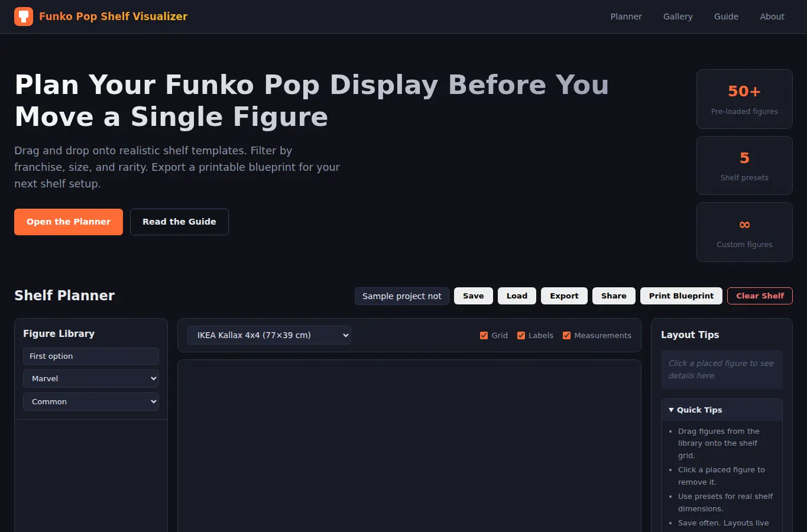This screenshot has height=532, width=807.
Task: Toggle the Grid checkbox
Action: coord(484,335)
